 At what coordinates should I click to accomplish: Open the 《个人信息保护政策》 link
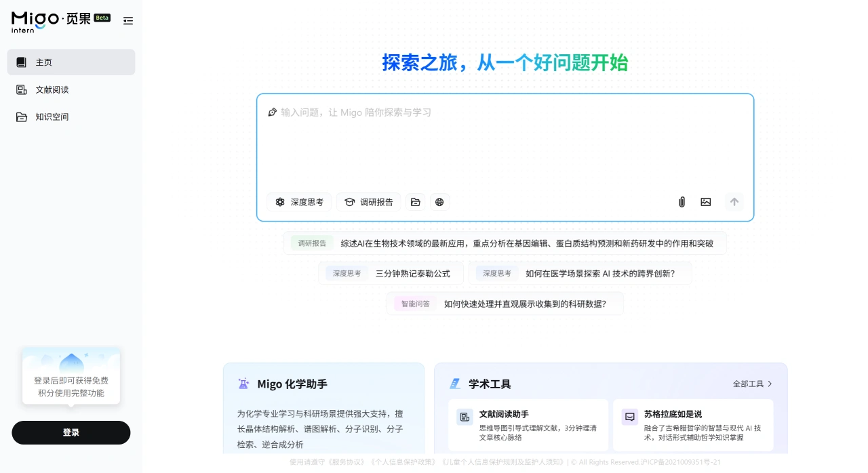click(404, 462)
